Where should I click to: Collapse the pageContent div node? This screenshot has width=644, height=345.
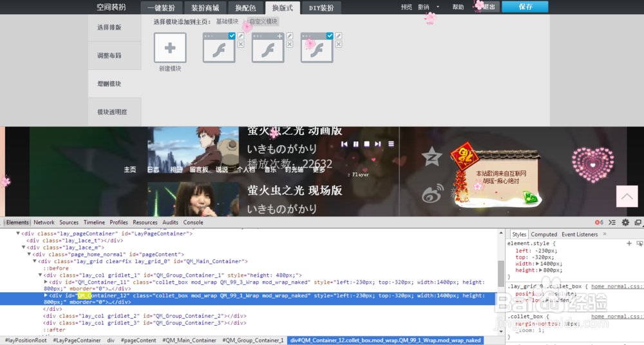[x=29, y=254]
